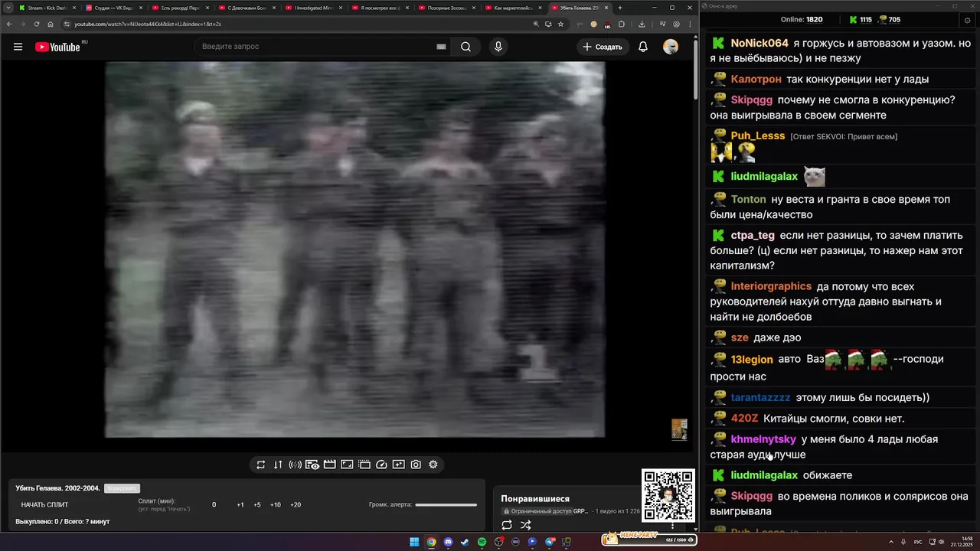Screen dimensions: 980x551
Task: Click the YouTube search magnifier button
Action: 465,47
